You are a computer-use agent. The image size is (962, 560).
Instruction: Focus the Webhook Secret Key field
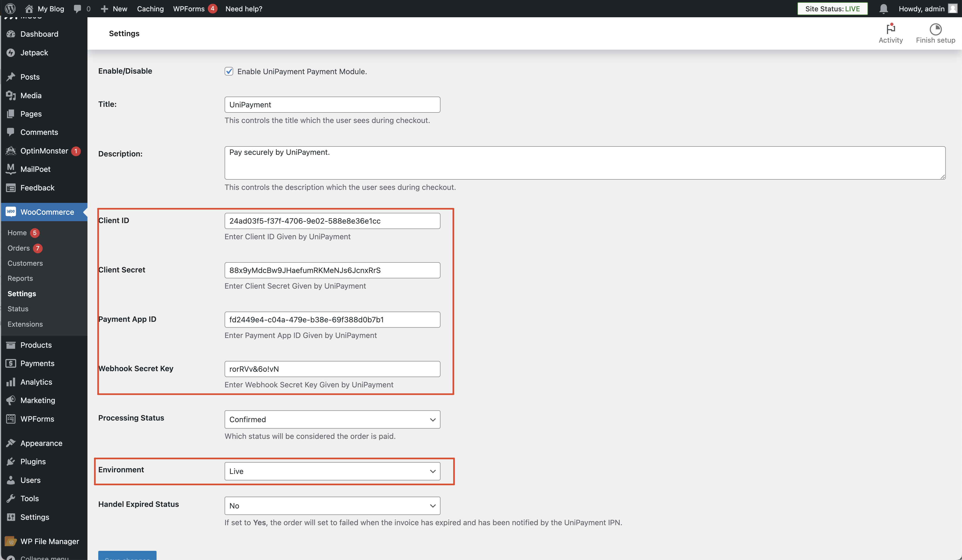(x=332, y=369)
